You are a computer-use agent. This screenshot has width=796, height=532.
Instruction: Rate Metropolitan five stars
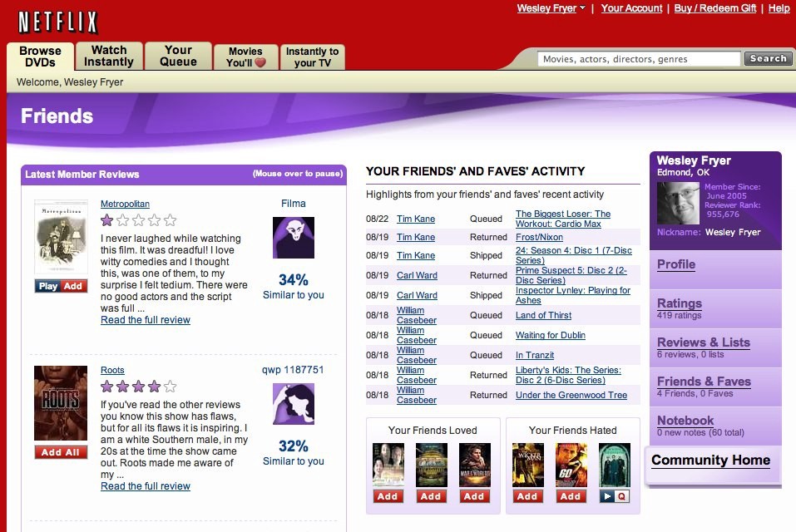pyautogui.click(x=170, y=220)
